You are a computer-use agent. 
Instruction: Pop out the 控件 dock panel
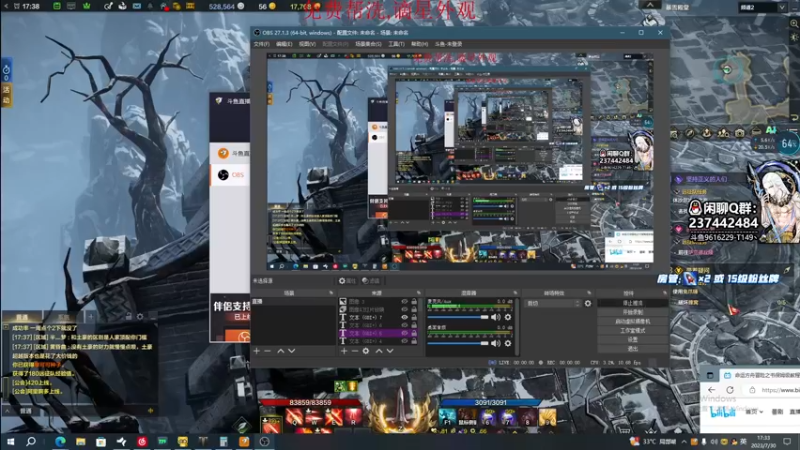pos(664,293)
